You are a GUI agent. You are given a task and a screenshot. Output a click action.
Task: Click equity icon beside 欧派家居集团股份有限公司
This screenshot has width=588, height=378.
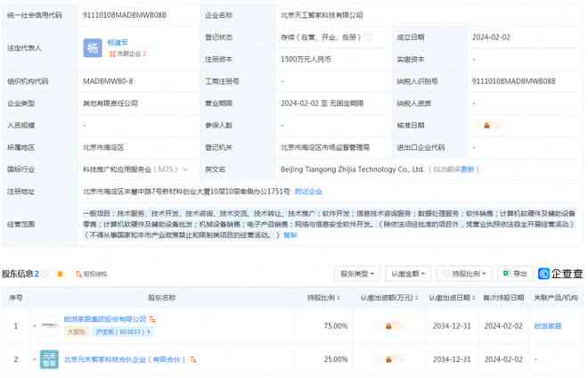coord(152,319)
